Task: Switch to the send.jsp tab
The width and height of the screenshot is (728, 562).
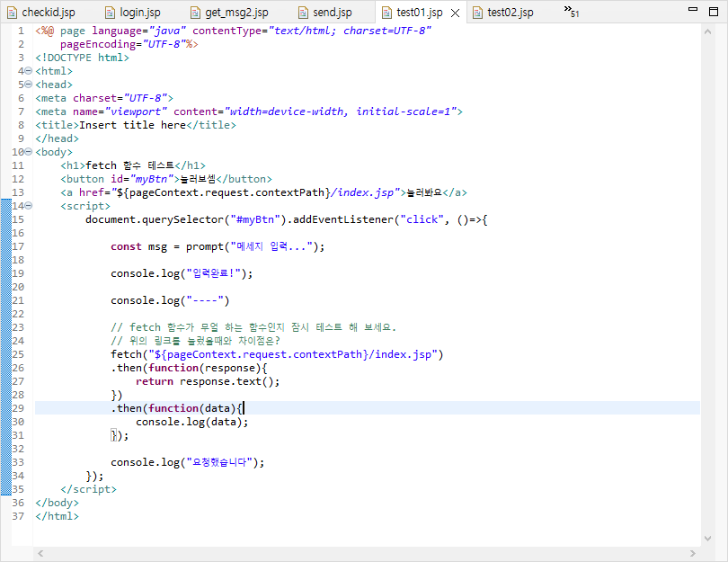Action: point(326,13)
